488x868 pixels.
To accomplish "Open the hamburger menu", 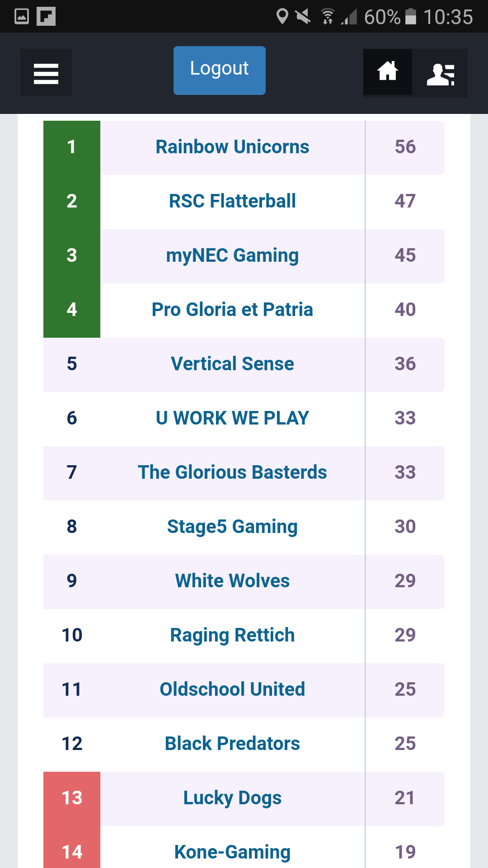I will 46,73.
